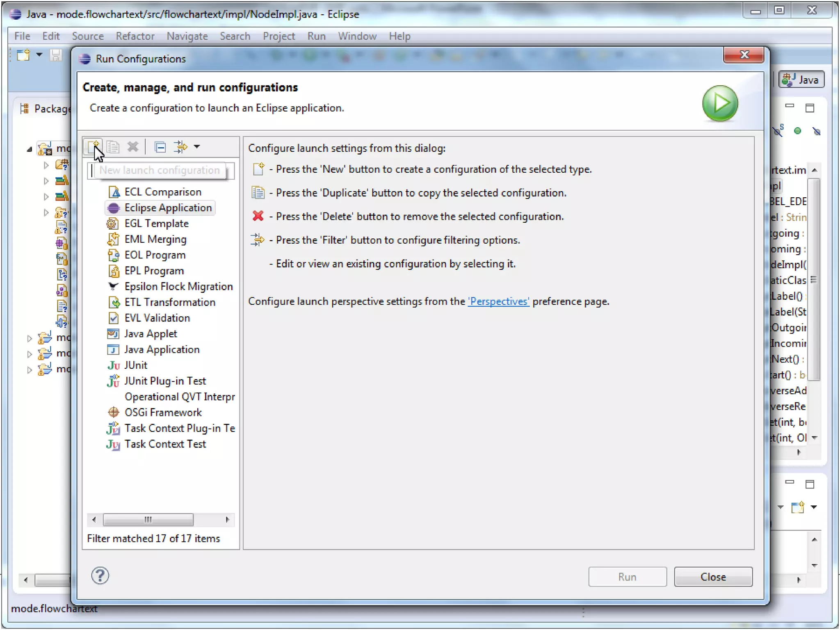Expand the last collapsed project in Package Explorer
Screen dimensions: 840x630
pyautogui.click(x=30, y=370)
